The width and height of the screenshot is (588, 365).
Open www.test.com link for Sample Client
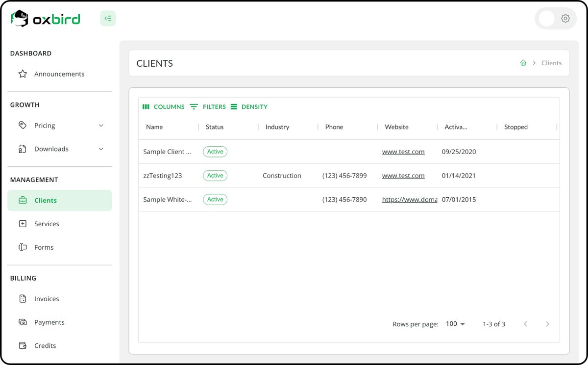[403, 152]
